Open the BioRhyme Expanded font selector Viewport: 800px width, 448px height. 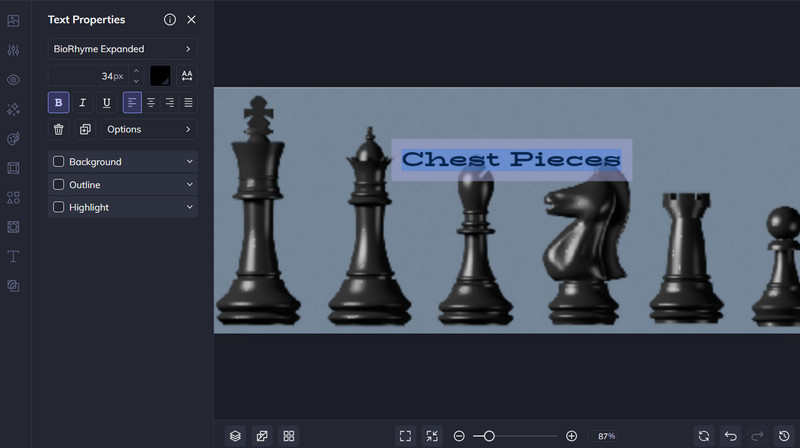(x=123, y=49)
